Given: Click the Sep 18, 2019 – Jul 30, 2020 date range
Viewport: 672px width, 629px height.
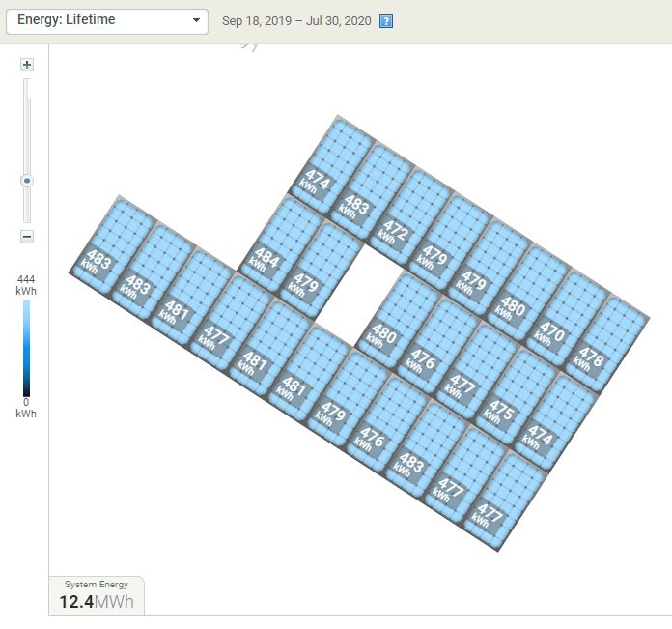Looking at the screenshot, I should 296,21.
